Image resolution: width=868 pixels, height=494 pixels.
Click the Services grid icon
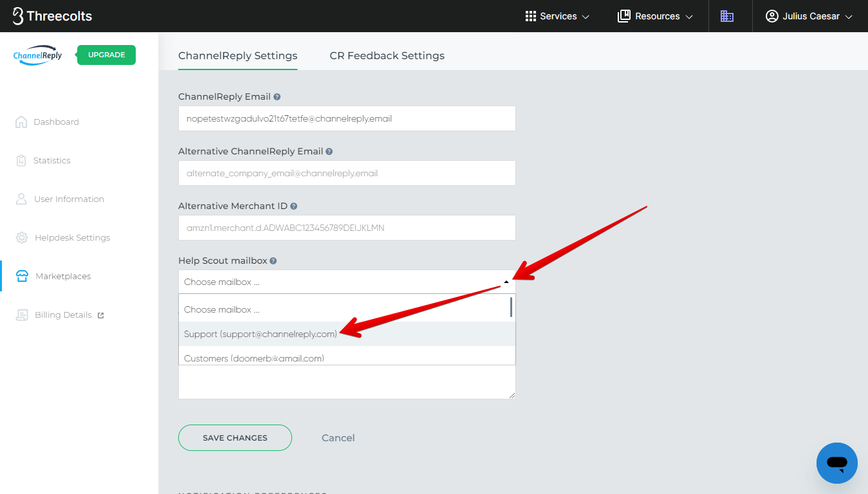pyautogui.click(x=531, y=16)
